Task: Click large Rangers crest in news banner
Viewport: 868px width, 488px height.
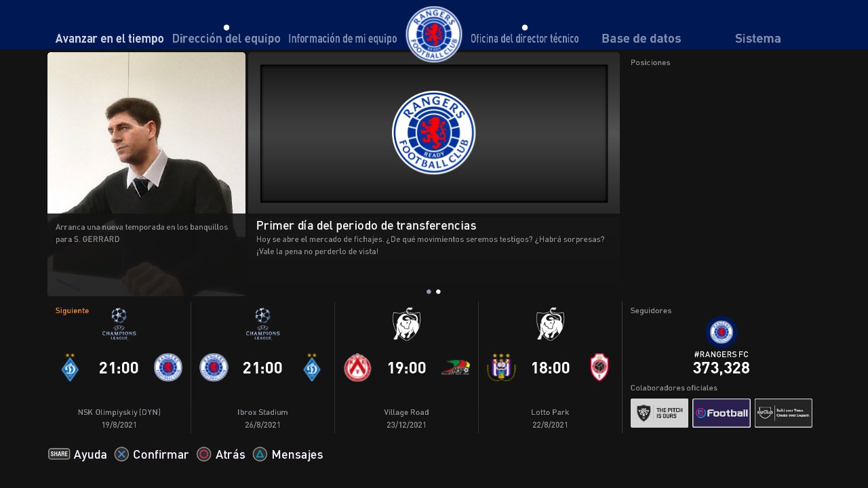Action: tap(434, 133)
